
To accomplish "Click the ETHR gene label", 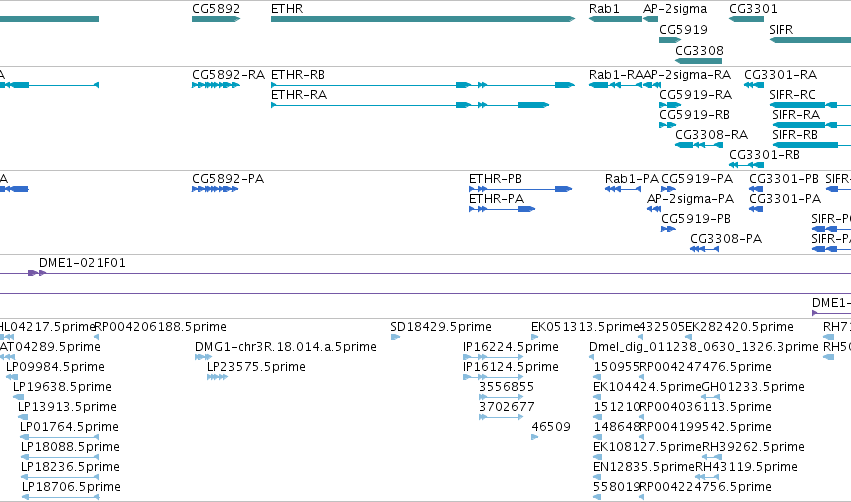I will [x=287, y=9].
